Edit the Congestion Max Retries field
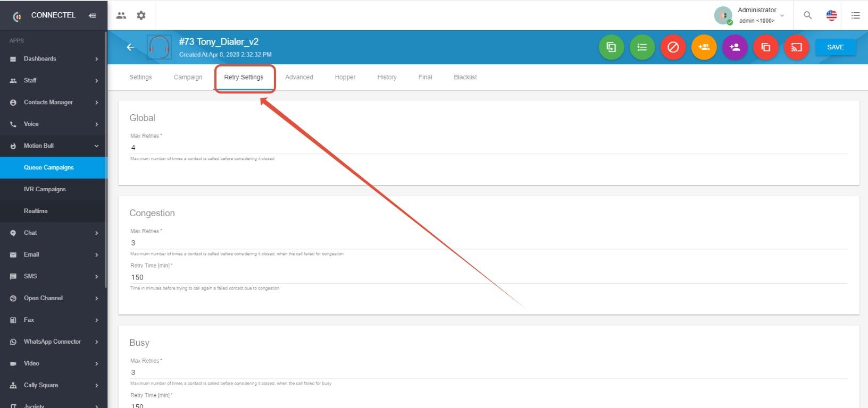Viewport: 868px width, 408px height. [x=488, y=243]
